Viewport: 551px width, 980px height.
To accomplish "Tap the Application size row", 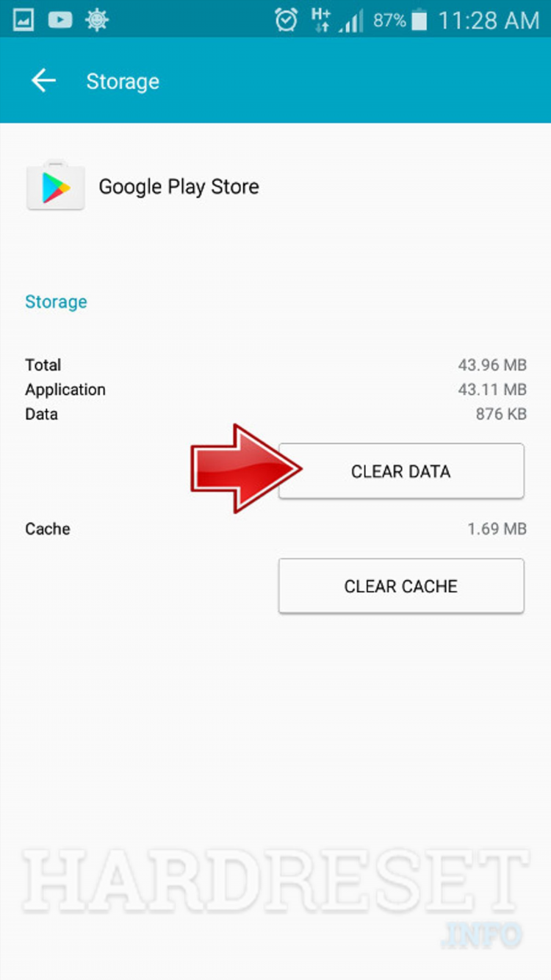I will 275,390.
